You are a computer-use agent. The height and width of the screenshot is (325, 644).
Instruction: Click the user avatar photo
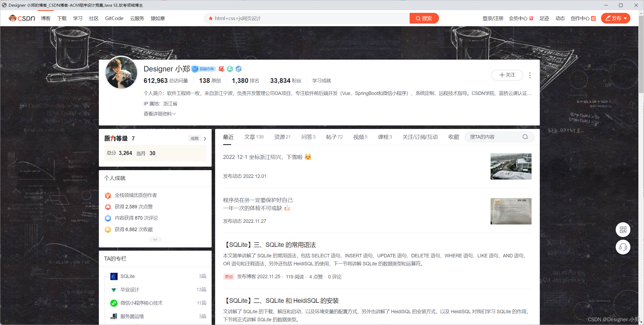121,73
